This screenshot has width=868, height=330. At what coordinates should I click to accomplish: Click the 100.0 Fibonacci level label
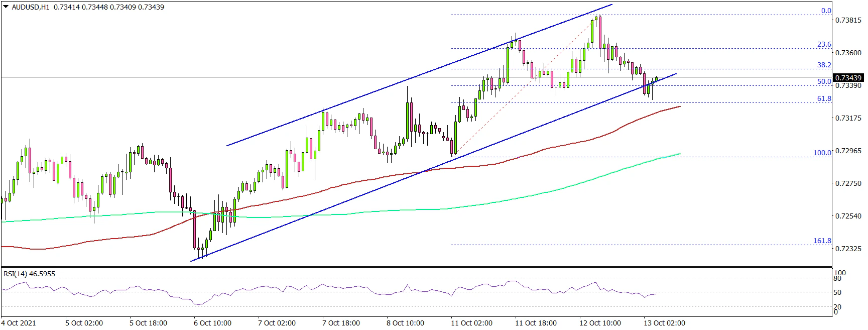tap(822, 153)
